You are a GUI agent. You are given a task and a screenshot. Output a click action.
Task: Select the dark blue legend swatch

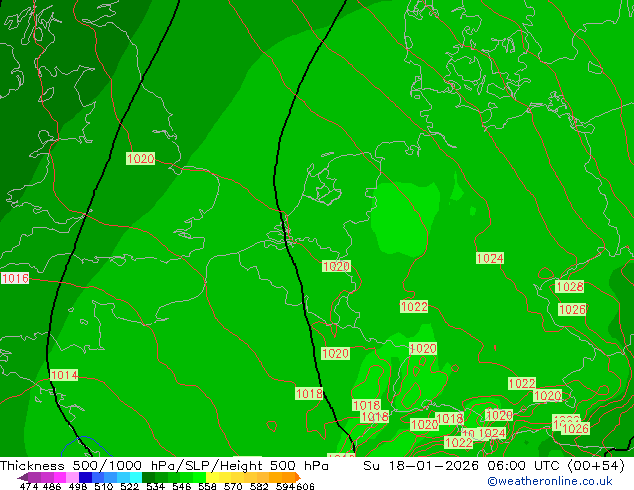pos(85,477)
